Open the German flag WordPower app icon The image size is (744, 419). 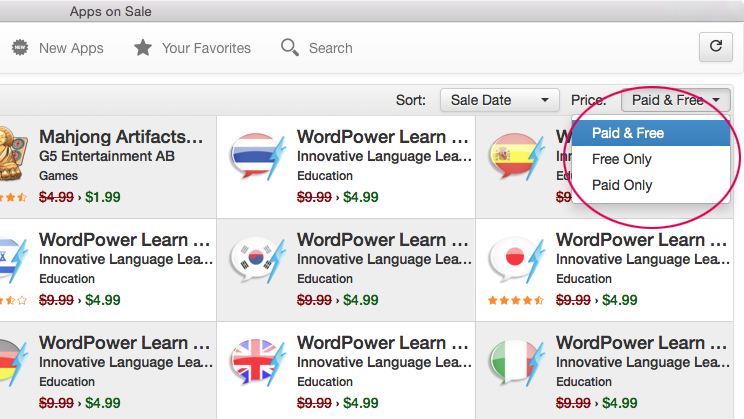[13, 363]
